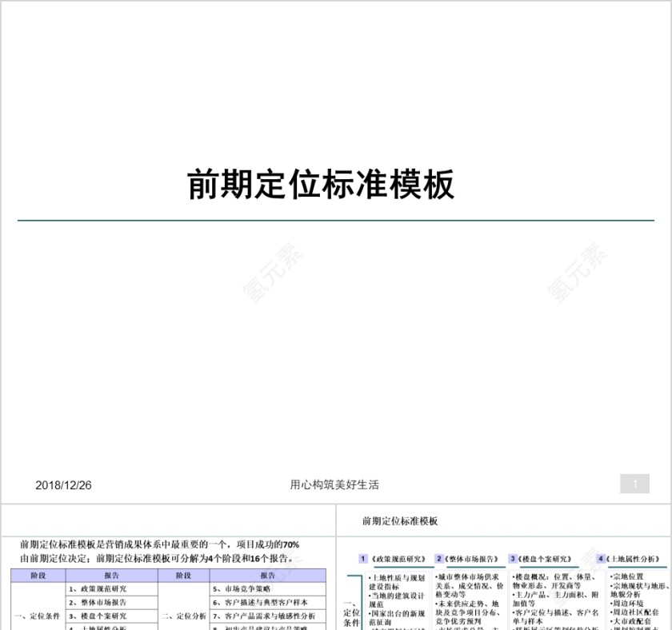Click the bullet starting '城市整体市场供求关系'
This screenshot has width=672, height=630.
pos(469,586)
